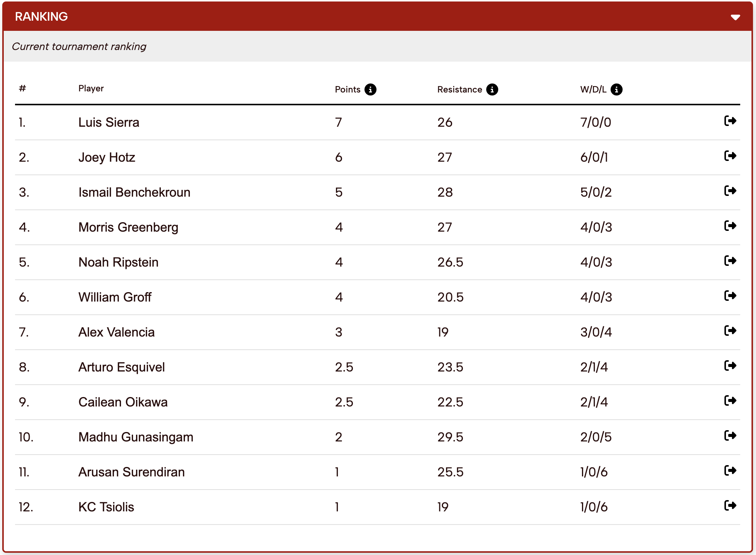Click the exit icon for Arturo Esquivel
This screenshot has height=555, width=756.
(x=730, y=366)
